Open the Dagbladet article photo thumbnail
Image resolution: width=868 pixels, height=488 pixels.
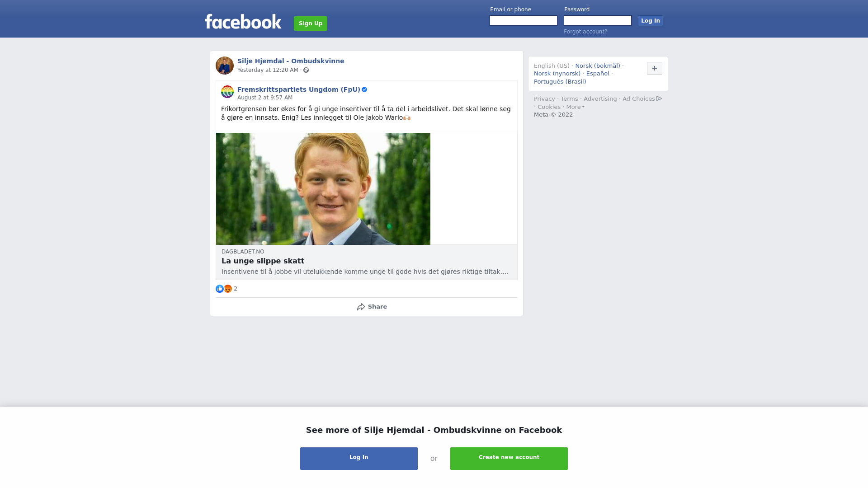[x=323, y=189]
